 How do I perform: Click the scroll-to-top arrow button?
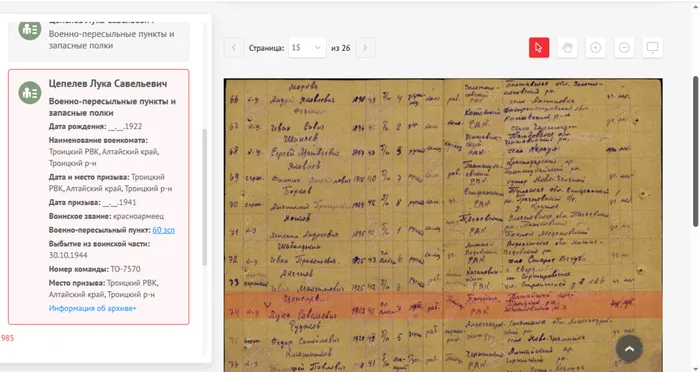[629, 349]
